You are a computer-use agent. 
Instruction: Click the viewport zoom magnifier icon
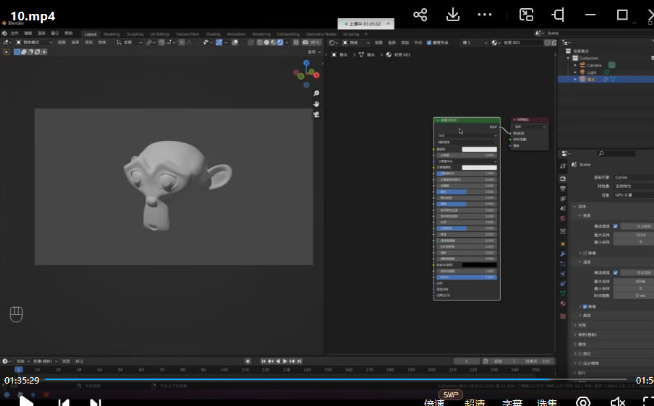point(316,93)
